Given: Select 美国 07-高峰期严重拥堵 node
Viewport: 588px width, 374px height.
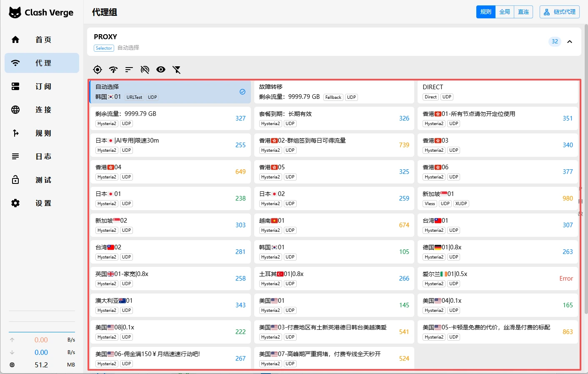Looking at the screenshot, I should pyautogui.click(x=334, y=358).
